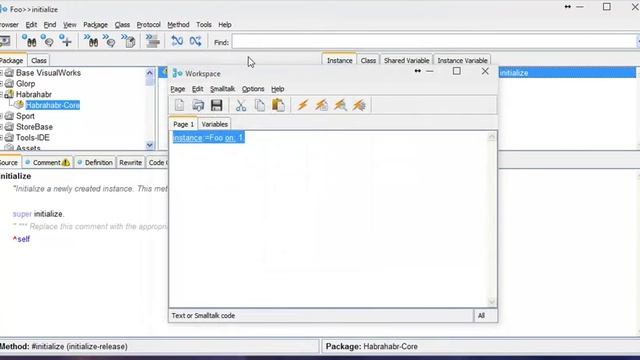Click the package list scroll-up arrow
This screenshot has height=360, width=640.
(x=149, y=73)
